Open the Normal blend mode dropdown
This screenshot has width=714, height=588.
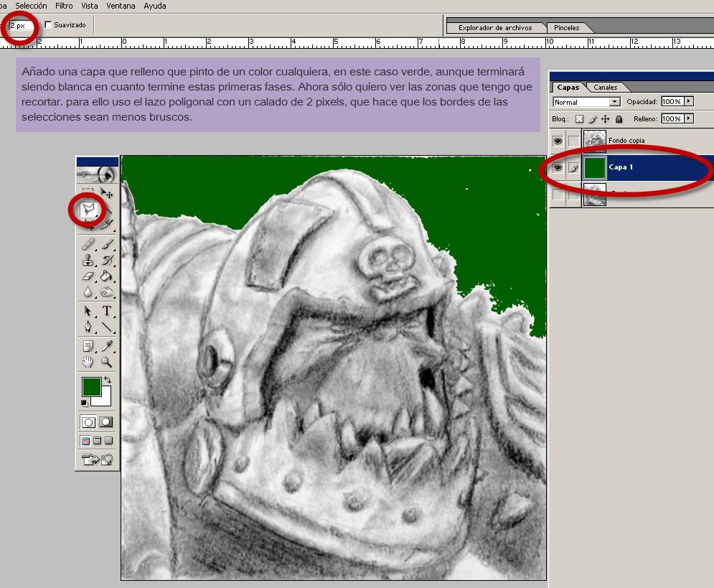tap(586, 102)
